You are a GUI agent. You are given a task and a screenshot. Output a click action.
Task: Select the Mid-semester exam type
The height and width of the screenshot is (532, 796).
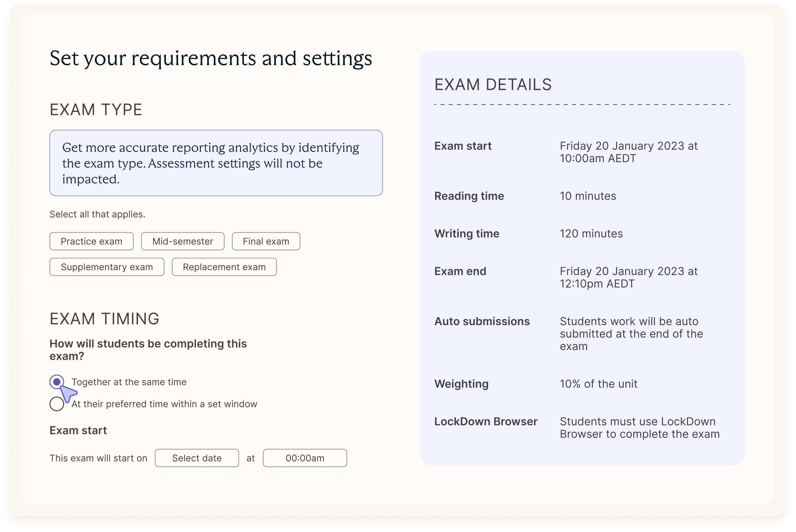click(x=183, y=241)
